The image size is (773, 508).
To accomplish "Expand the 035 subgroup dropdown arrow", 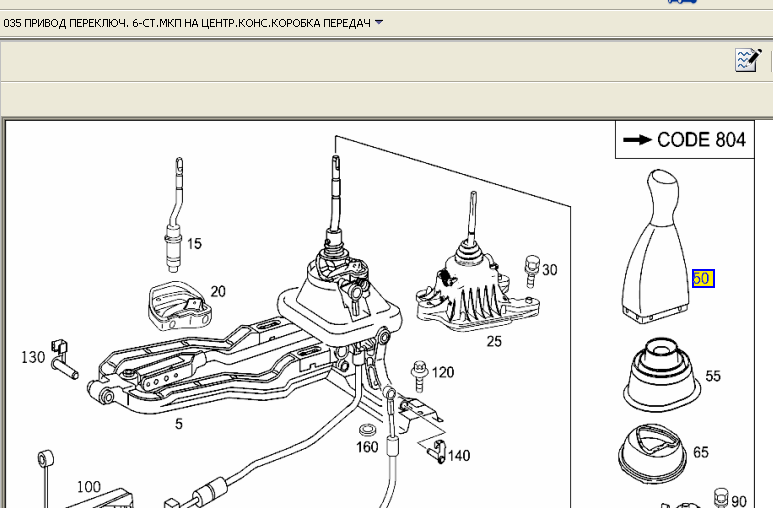I will click(379, 22).
